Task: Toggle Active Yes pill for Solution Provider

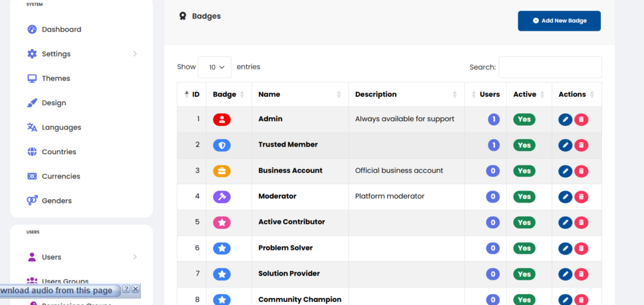Action: (x=524, y=274)
